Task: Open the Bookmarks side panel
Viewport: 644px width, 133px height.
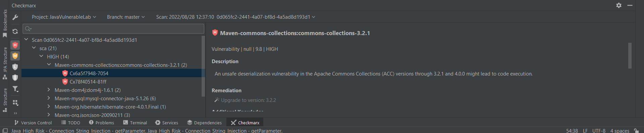Action: [x=5, y=23]
